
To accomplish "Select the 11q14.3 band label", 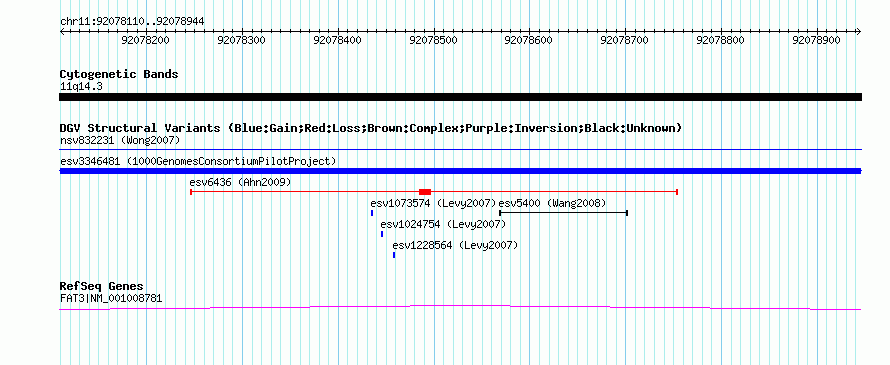I will 81,87.
